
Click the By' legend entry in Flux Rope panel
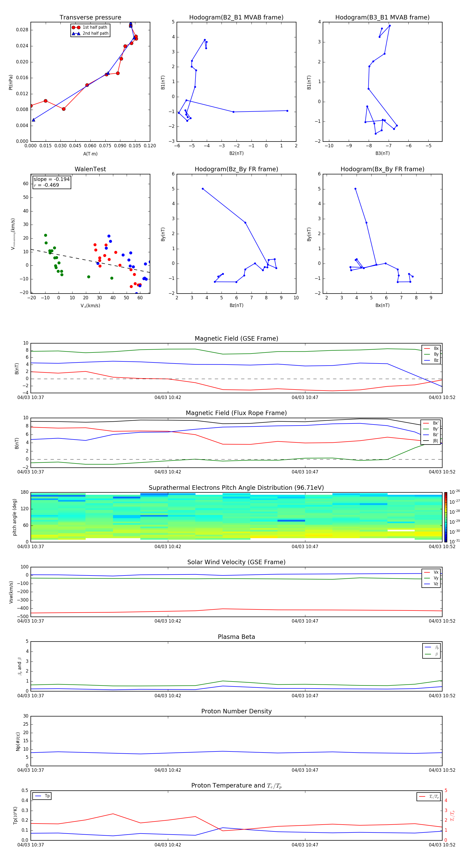[x=431, y=429]
